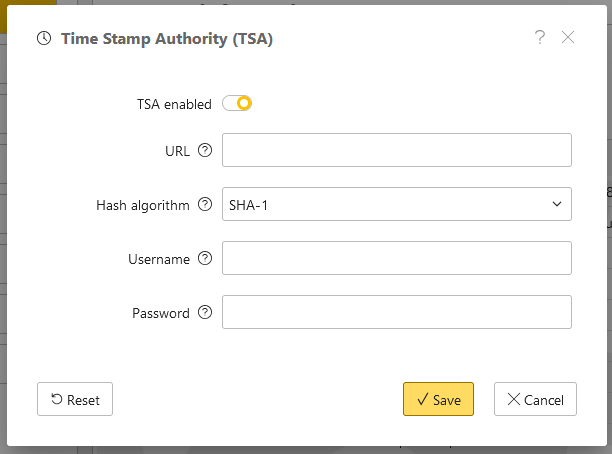Click the "URL" field label
The height and width of the screenshot is (454, 612).
point(177,150)
